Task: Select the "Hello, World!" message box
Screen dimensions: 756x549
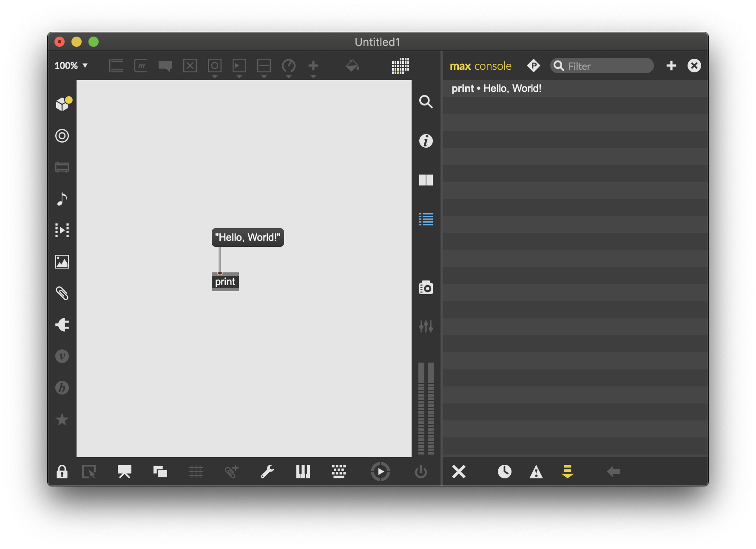Action: tap(248, 237)
